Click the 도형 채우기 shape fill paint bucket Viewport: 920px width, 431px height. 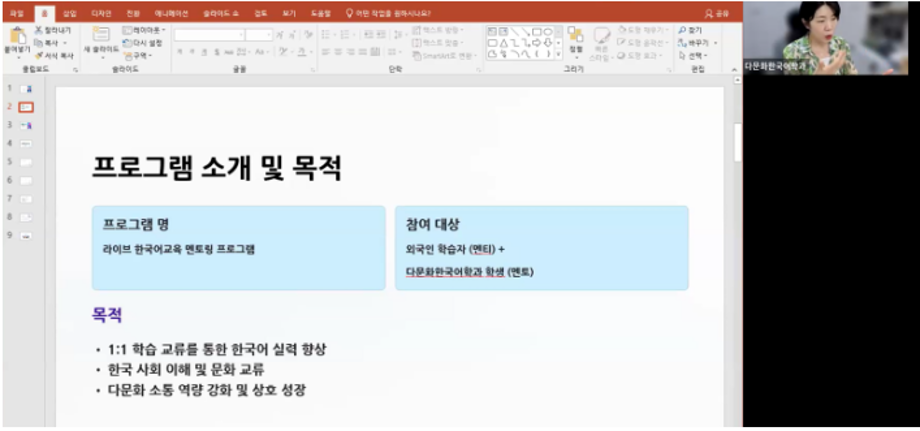pyautogui.click(x=623, y=30)
